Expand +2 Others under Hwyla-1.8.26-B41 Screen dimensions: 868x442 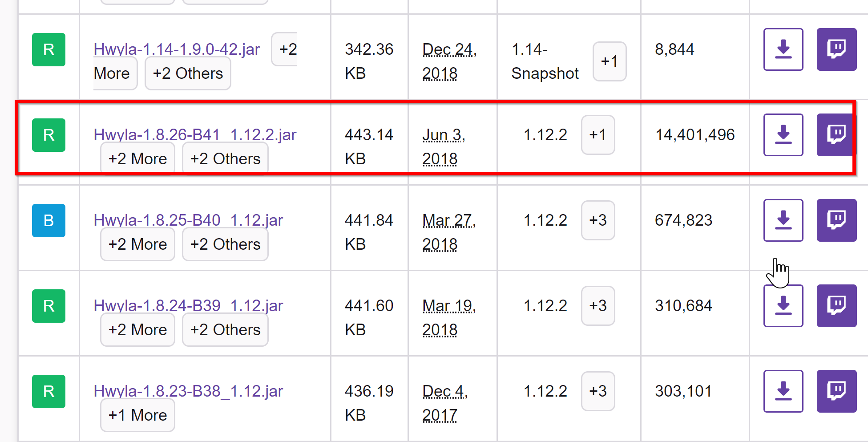(x=225, y=159)
